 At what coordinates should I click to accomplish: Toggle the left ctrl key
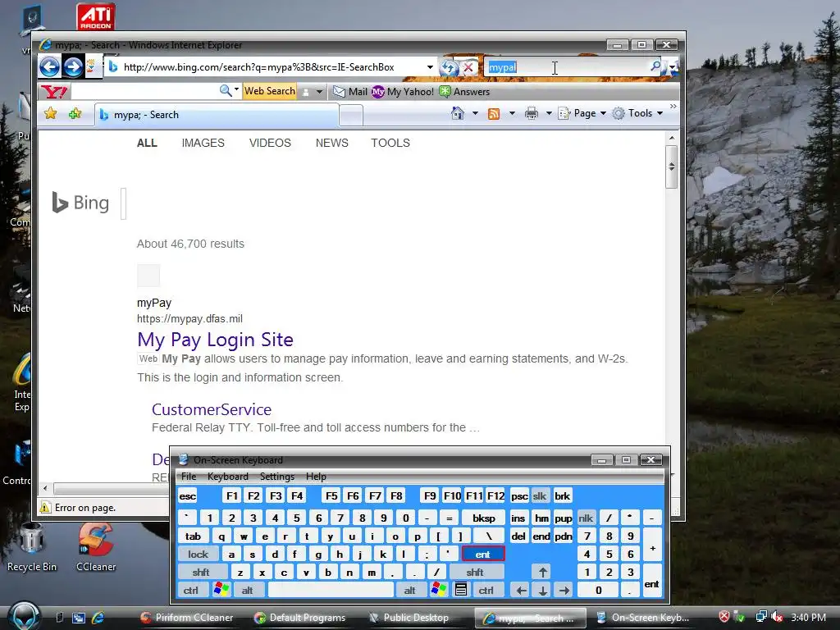190,590
